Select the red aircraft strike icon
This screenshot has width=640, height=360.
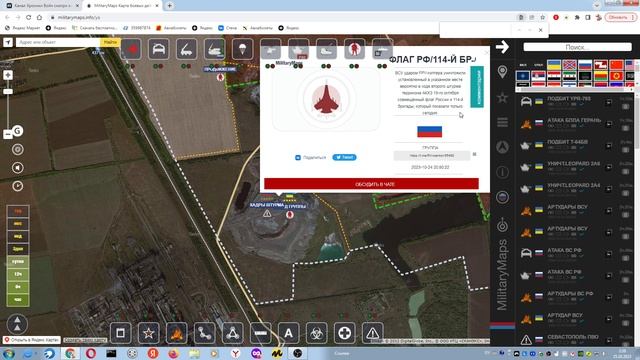click(x=131, y=49)
